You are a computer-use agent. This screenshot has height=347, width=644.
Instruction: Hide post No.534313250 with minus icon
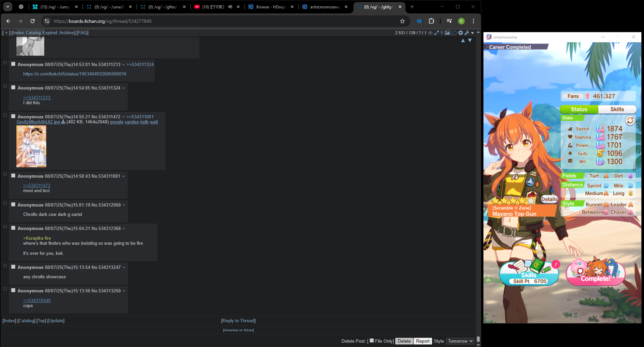(x=5, y=289)
